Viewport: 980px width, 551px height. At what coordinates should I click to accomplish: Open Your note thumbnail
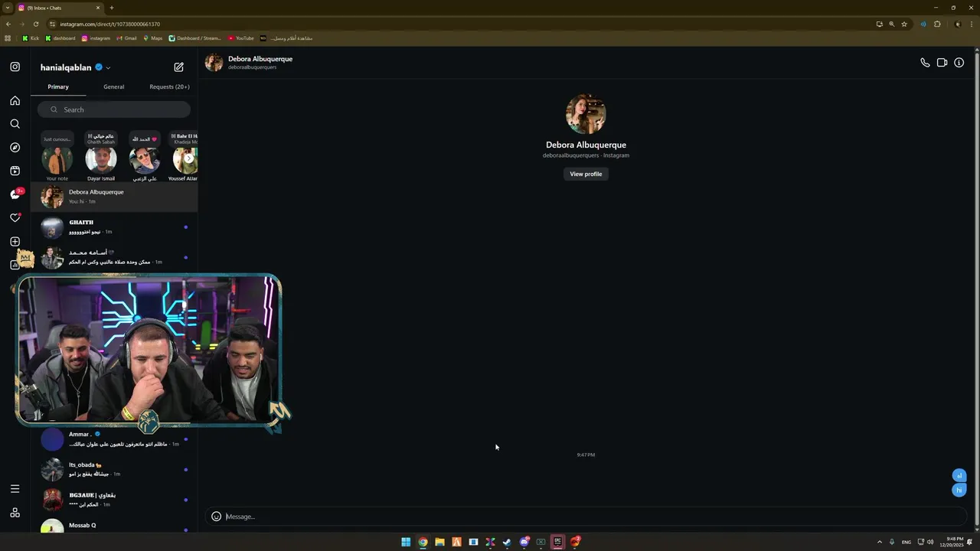point(57,160)
